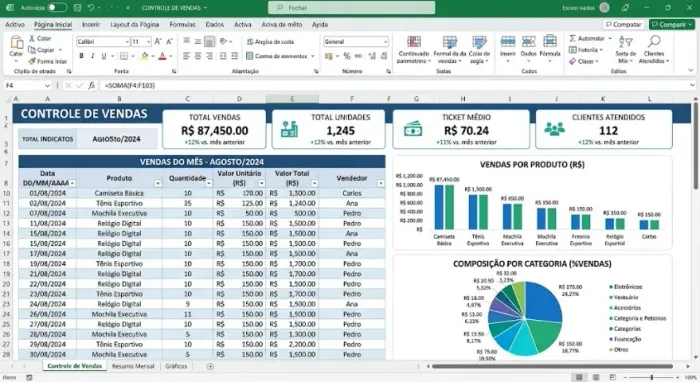Click the magnifier find and select icon
The width and height of the screenshot is (700, 382).
pyautogui.click(x=654, y=42)
